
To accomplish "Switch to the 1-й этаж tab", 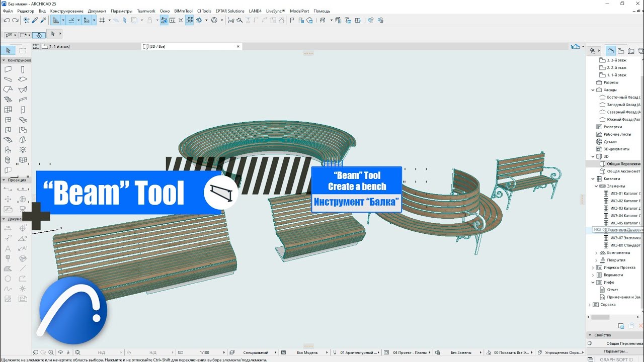I will tap(59, 46).
